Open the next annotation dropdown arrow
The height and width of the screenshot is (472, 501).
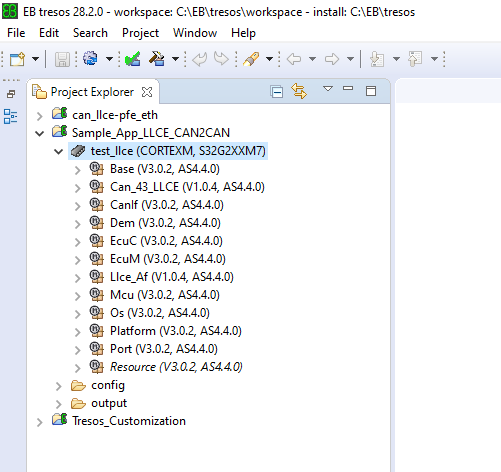pos(396,59)
